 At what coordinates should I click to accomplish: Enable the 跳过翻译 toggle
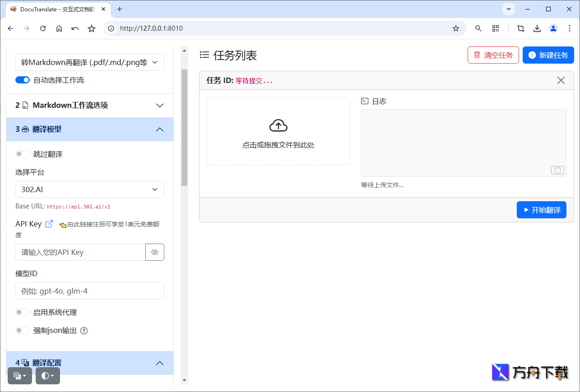(x=23, y=153)
